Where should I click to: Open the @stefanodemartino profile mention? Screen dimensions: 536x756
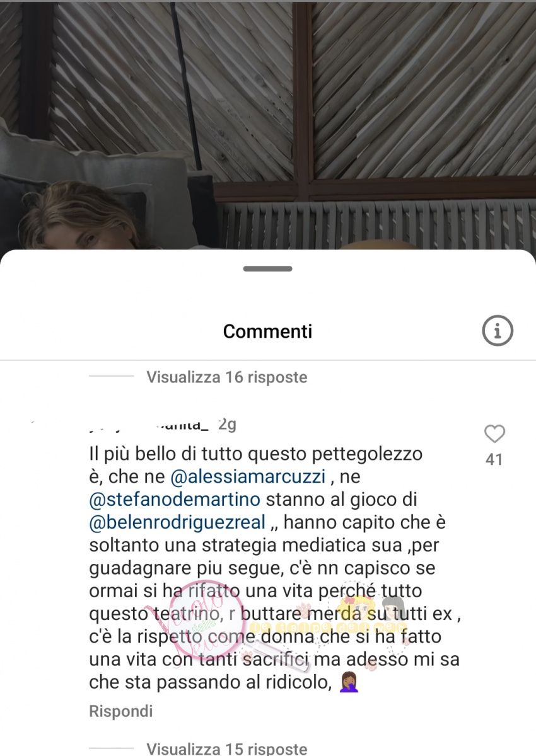pos(175,500)
